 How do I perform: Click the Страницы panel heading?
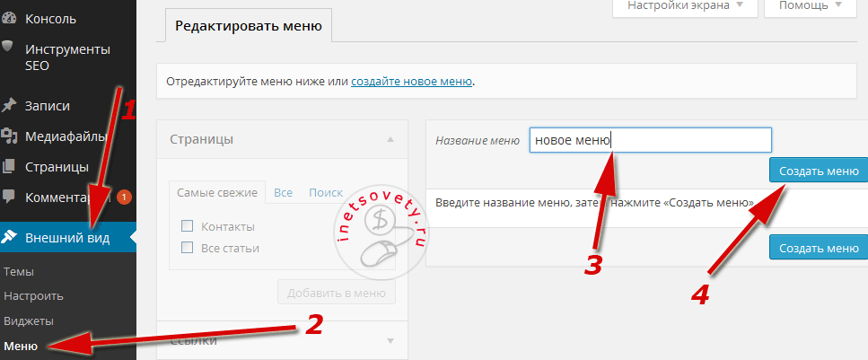point(201,139)
